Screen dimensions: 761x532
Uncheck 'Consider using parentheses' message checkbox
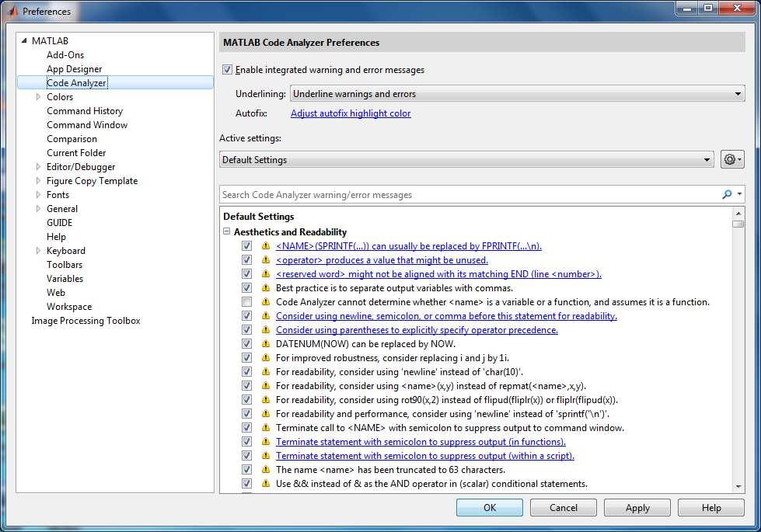[247, 330]
